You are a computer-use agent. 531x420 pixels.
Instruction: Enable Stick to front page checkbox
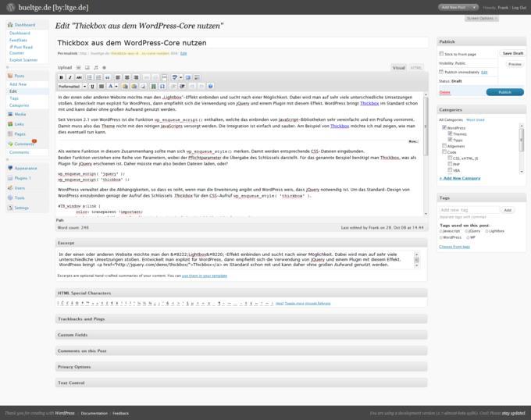(x=441, y=54)
